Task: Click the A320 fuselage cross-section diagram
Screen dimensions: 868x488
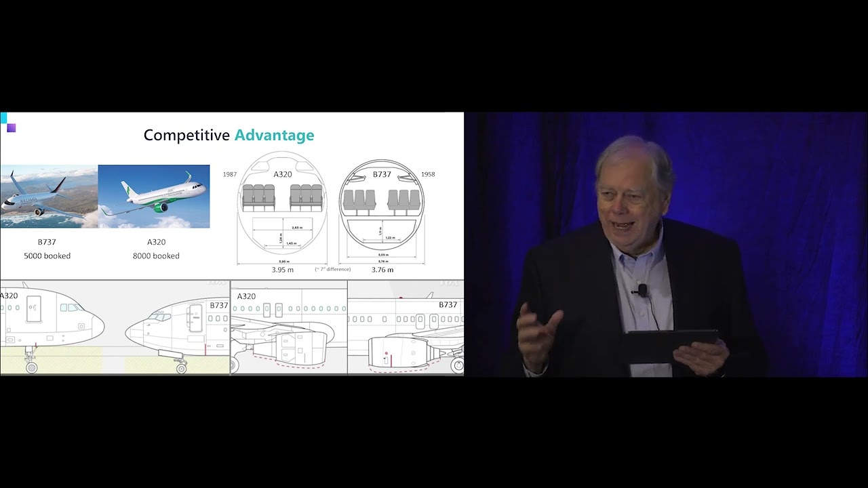Action: pyautogui.click(x=282, y=207)
